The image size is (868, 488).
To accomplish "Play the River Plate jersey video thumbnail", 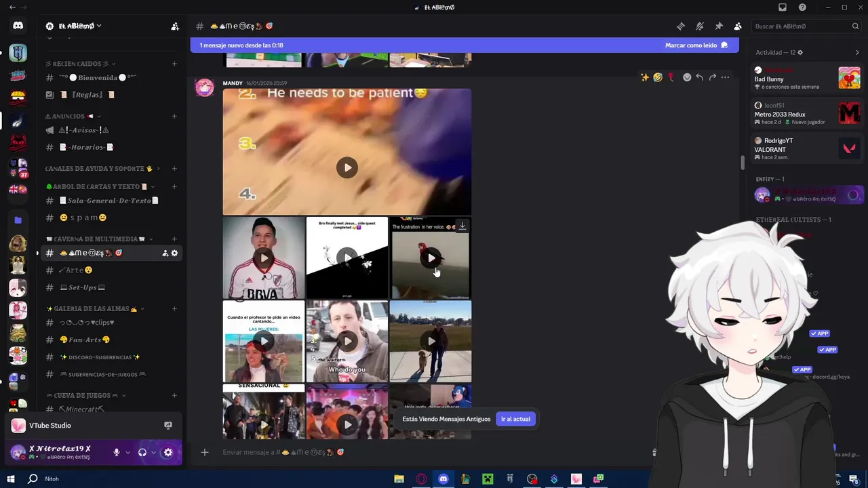I will pyautogui.click(x=264, y=258).
